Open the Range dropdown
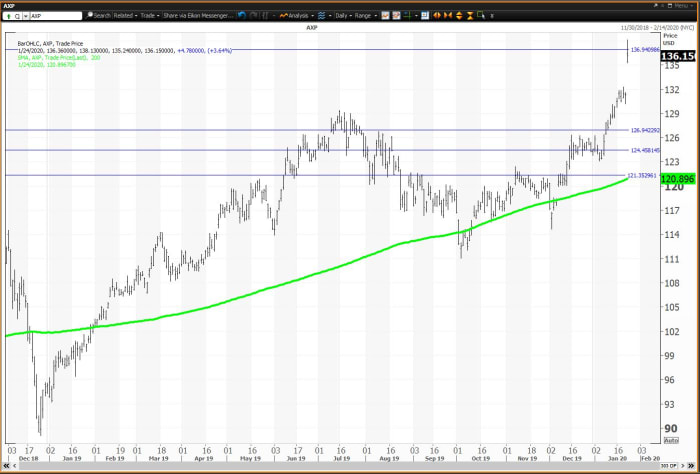Image resolution: width=700 pixels, height=474 pixels. 364,16
